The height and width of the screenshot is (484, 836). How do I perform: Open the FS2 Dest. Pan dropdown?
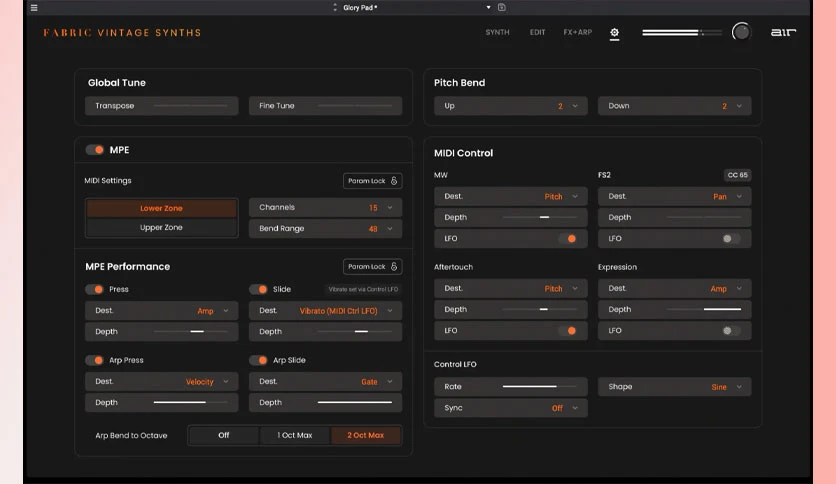[674, 197]
